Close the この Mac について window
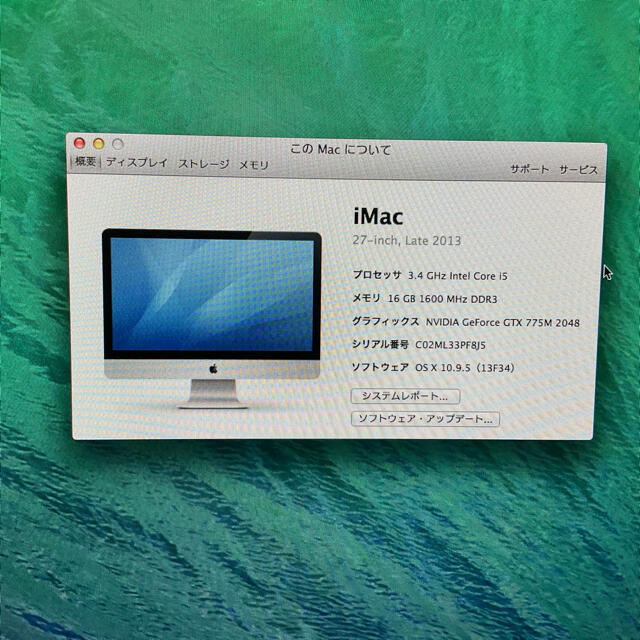640x640 pixels. coord(79,143)
